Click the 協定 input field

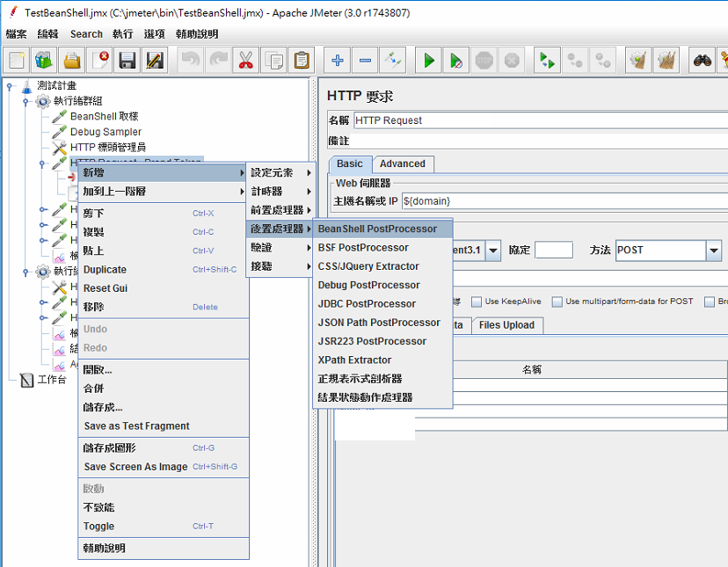click(553, 251)
